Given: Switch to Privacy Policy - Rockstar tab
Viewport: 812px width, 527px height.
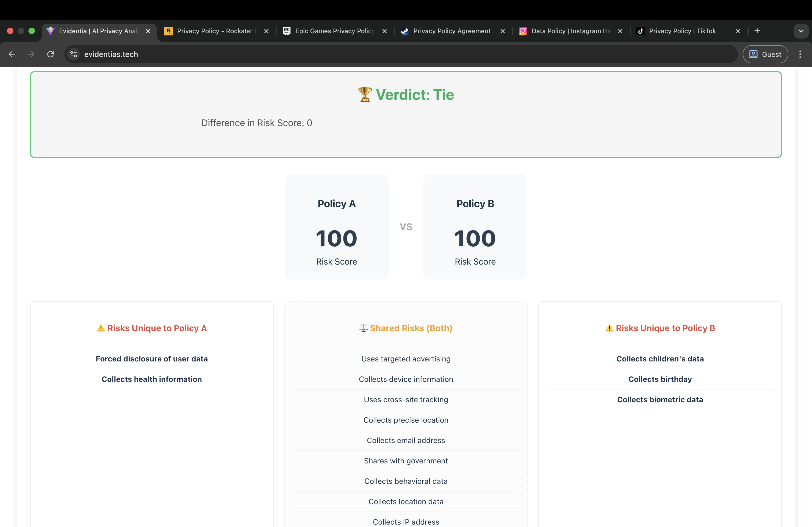Looking at the screenshot, I should 214,31.
